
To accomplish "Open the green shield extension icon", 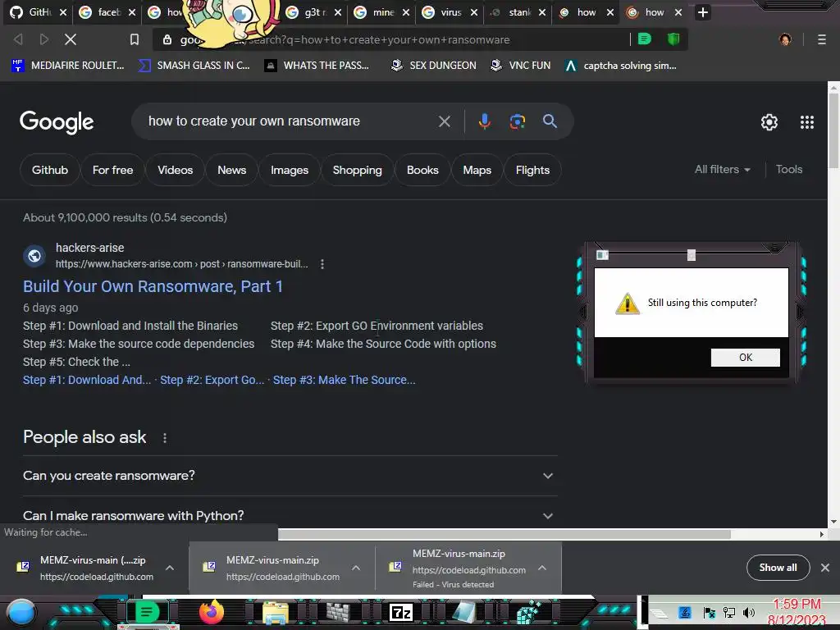I will point(673,39).
